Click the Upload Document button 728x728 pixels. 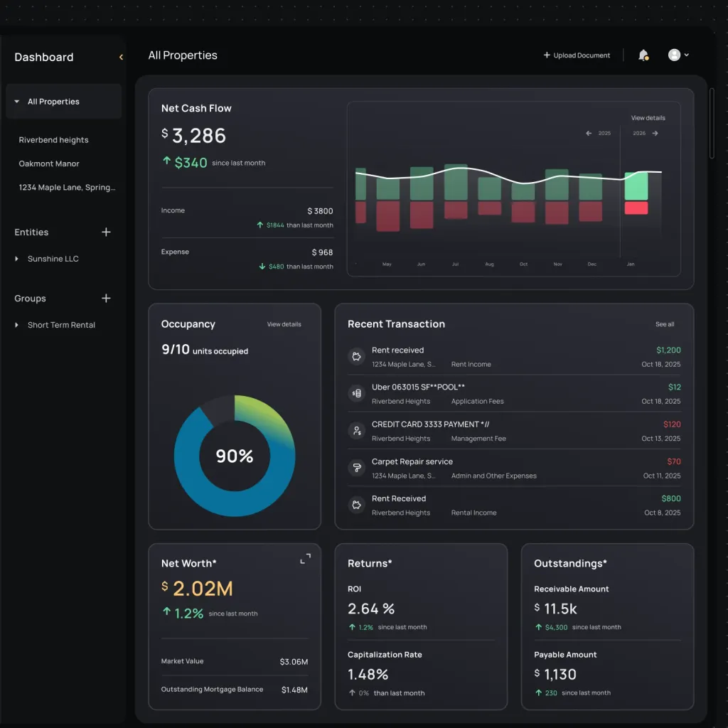coord(577,55)
